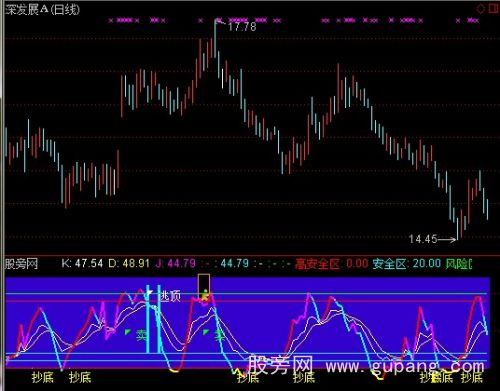Click the 17.78 high price label
The height and width of the screenshot is (391, 500).
coord(242,27)
